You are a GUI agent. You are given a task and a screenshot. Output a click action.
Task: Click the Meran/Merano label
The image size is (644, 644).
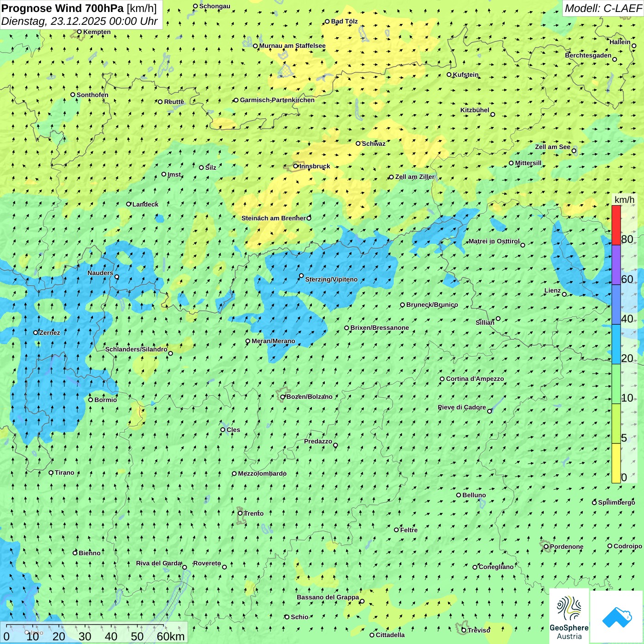point(273,341)
